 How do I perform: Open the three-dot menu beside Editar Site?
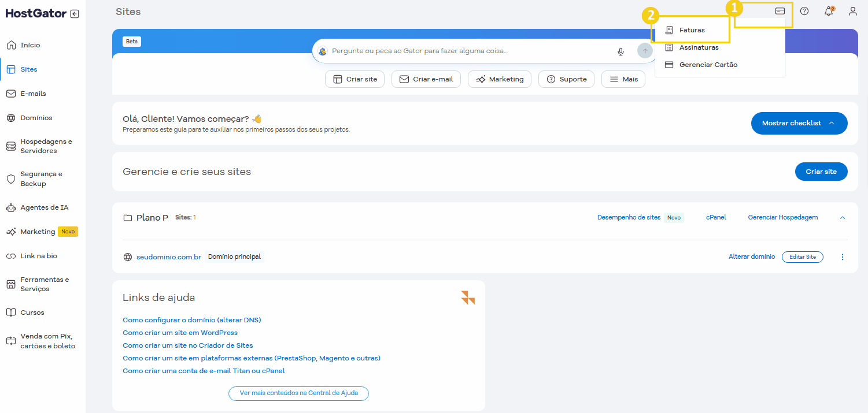coord(843,256)
